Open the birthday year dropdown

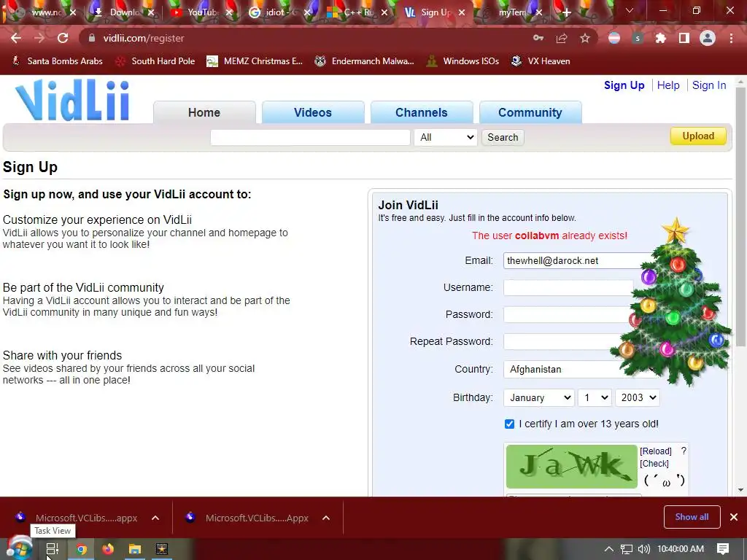click(x=638, y=397)
